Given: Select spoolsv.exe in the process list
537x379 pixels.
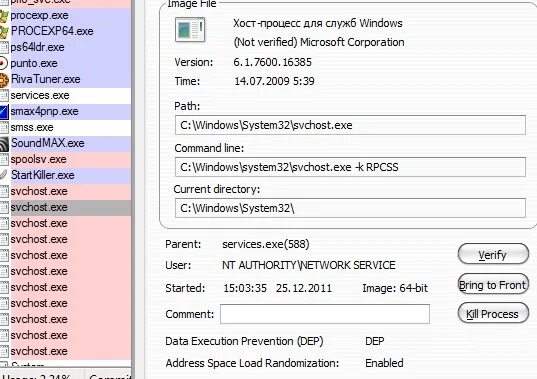Looking at the screenshot, I should tap(65, 159).
